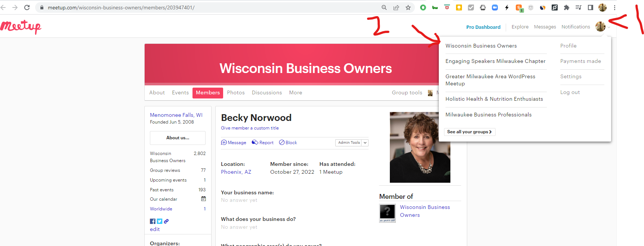Click the browser forward arrow
This screenshot has width=644, height=246.
click(15, 7)
